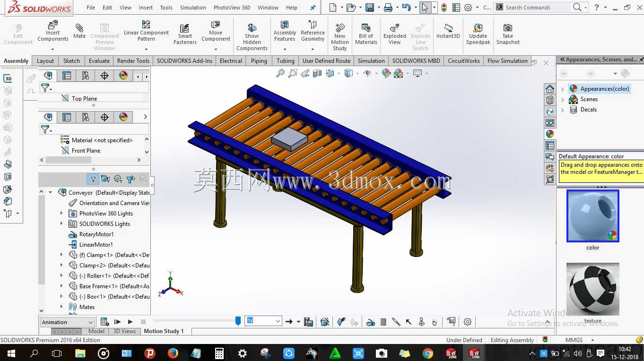
Task: Open the Simulation menu
Action: pos(193,8)
